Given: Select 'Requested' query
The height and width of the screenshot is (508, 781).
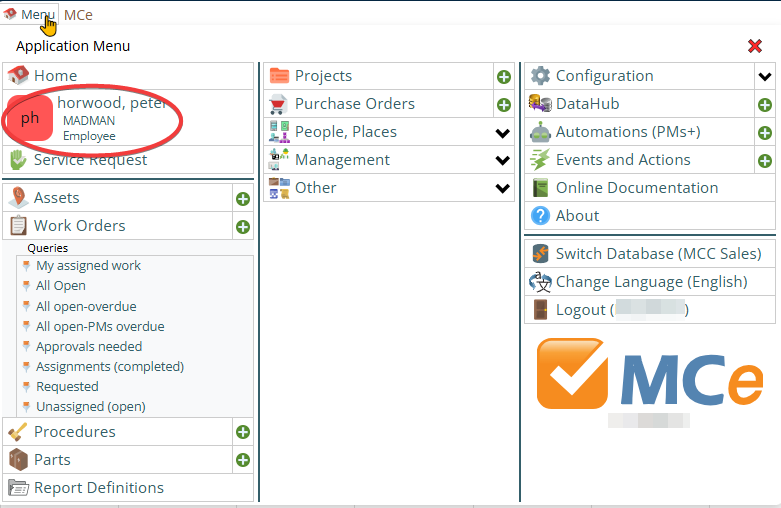Looking at the screenshot, I should [x=67, y=387].
